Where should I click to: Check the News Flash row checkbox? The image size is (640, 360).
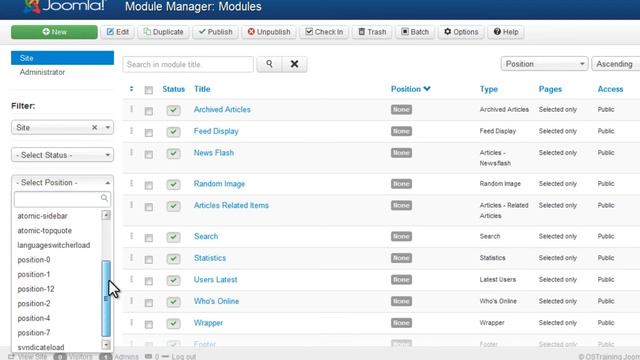[x=149, y=155]
